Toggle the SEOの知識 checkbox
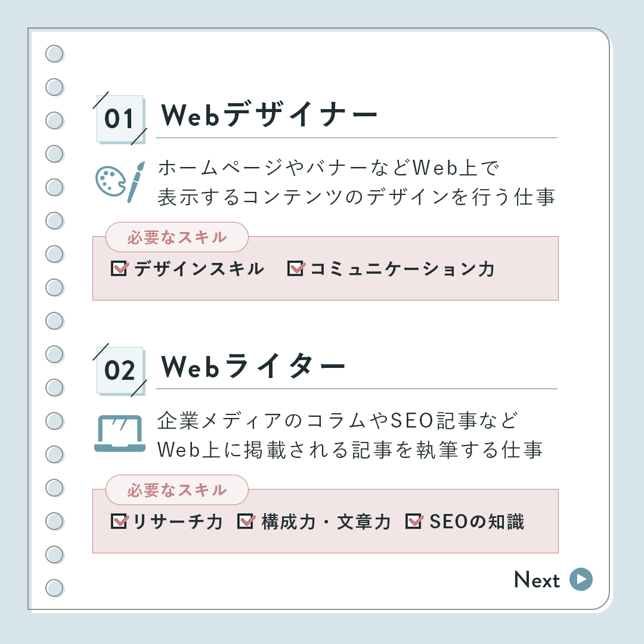The width and height of the screenshot is (644, 644). 414,521
